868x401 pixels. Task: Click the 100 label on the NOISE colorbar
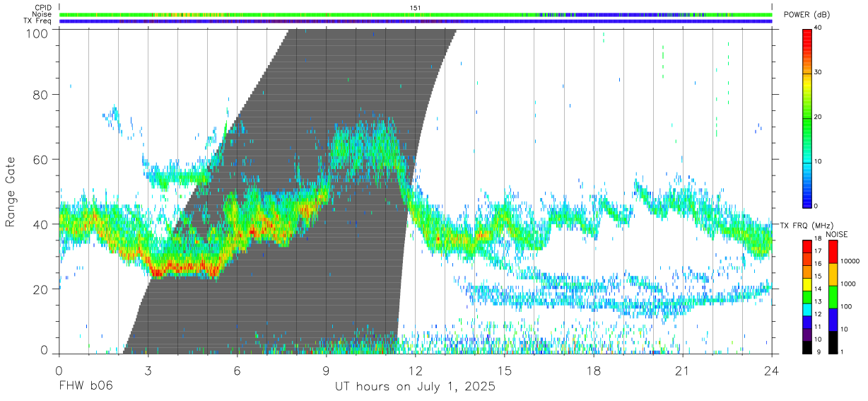pos(846,307)
